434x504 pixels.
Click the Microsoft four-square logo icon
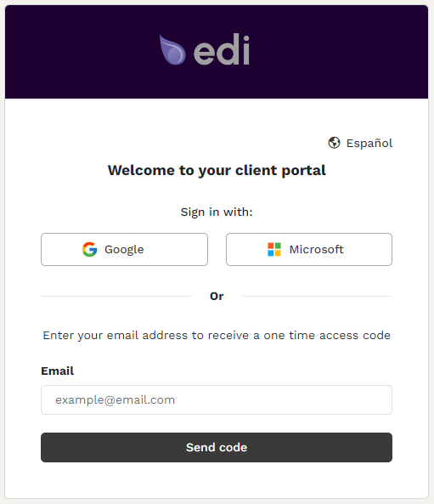(x=274, y=249)
